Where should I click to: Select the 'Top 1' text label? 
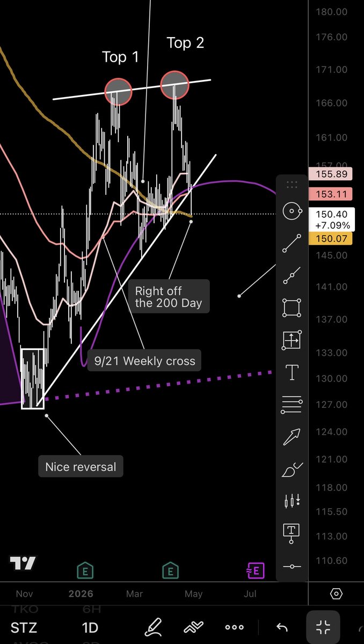pyautogui.click(x=120, y=57)
